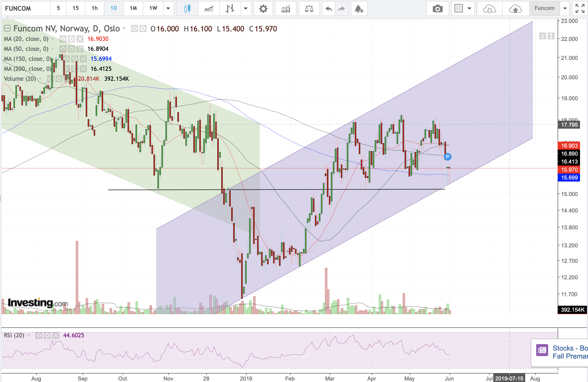
Task: Click the blue P marker on chart
Action: 447,157
